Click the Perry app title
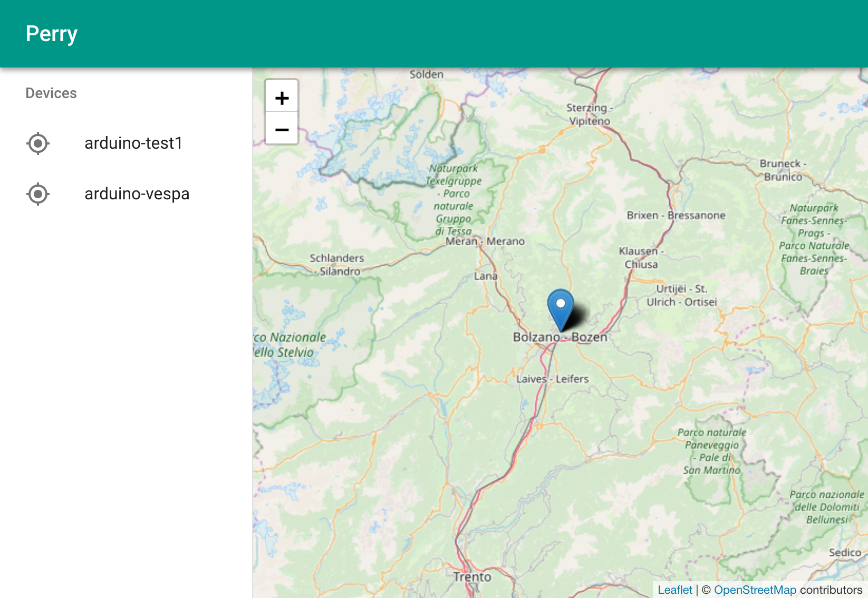 52,34
